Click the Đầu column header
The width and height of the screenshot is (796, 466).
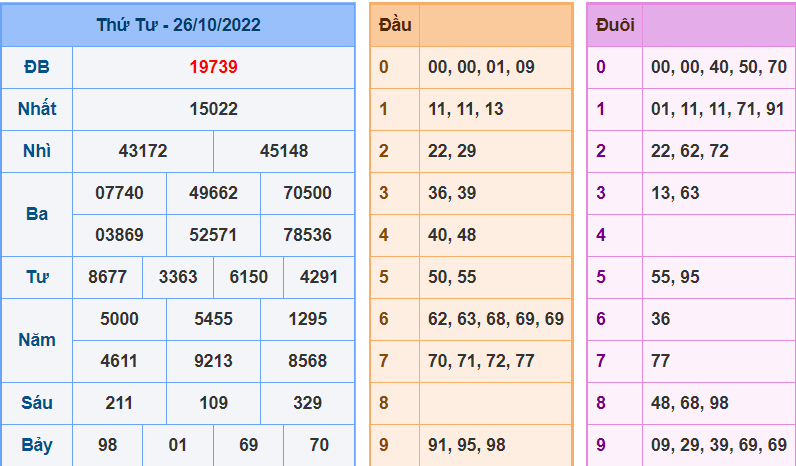click(x=395, y=25)
